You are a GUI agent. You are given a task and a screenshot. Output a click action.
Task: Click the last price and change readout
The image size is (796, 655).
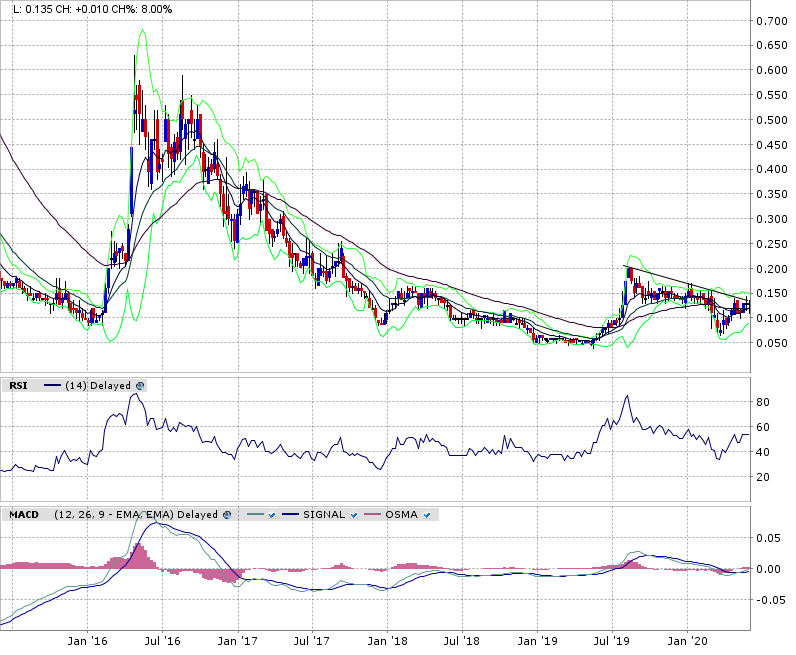[92, 9]
